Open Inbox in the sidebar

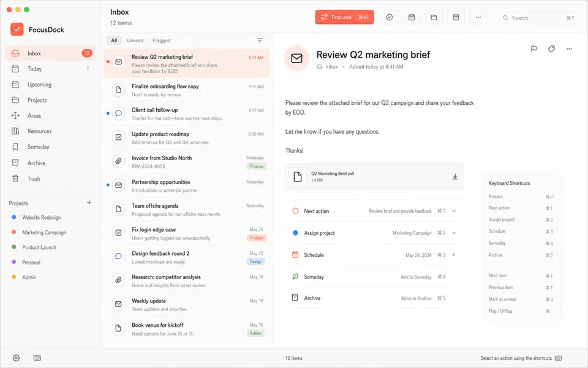coord(51,53)
